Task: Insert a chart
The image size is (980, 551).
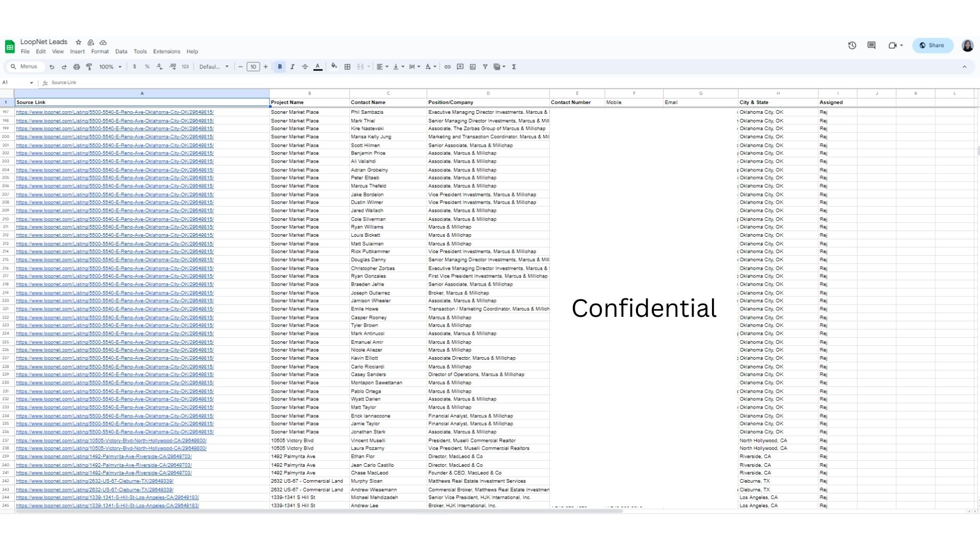Action: (473, 67)
